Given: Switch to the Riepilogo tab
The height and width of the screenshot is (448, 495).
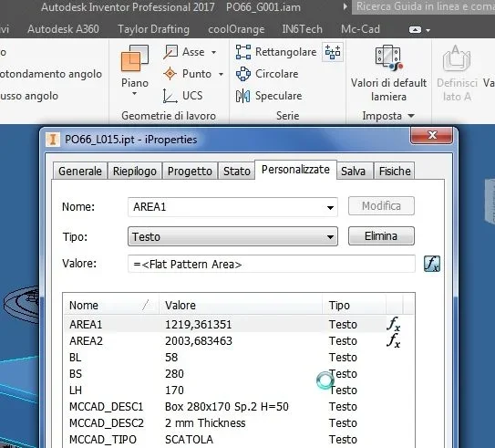Looking at the screenshot, I should (x=135, y=171).
